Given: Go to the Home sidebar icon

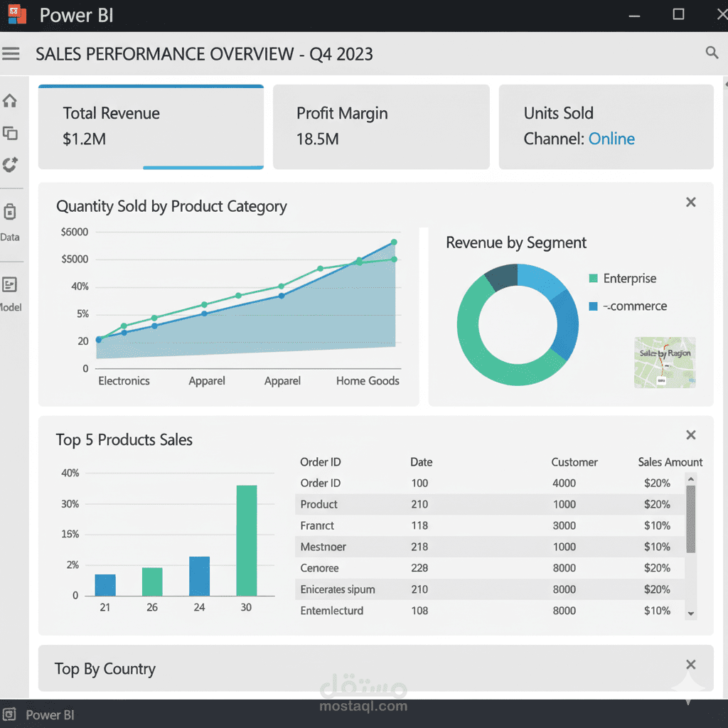Looking at the screenshot, I should click(10, 101).
